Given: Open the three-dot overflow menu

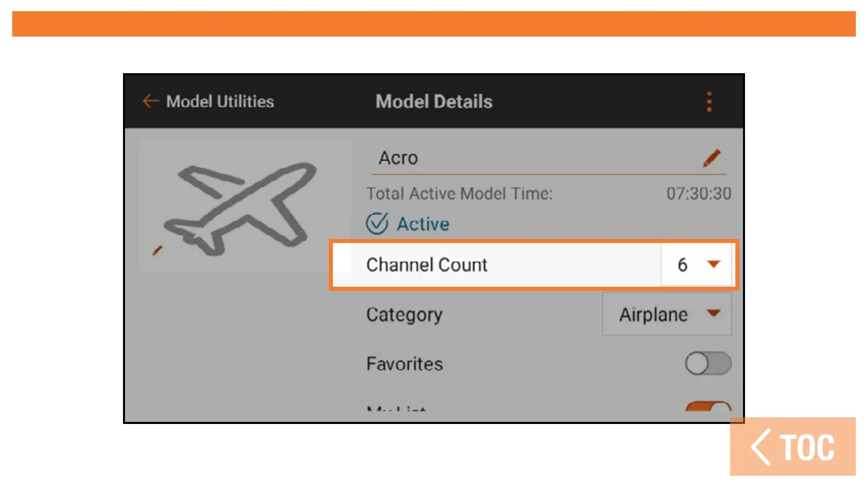Looking at the screenshot, I should point(709,102).
